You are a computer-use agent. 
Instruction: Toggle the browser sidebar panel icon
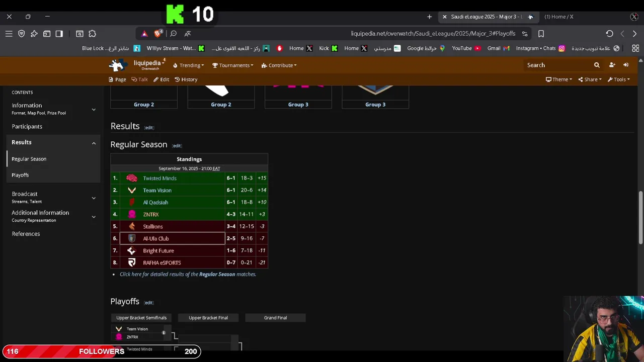click(59, 34)
